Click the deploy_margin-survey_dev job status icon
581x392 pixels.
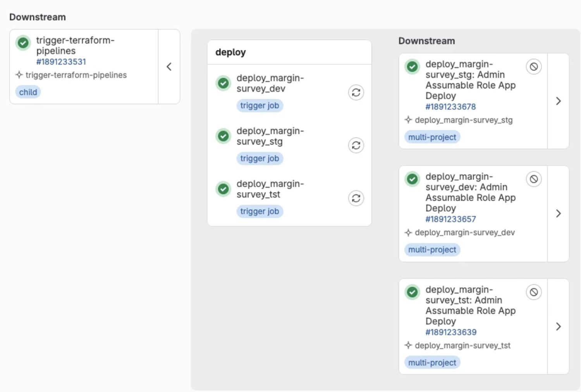[x=223, y=83]
